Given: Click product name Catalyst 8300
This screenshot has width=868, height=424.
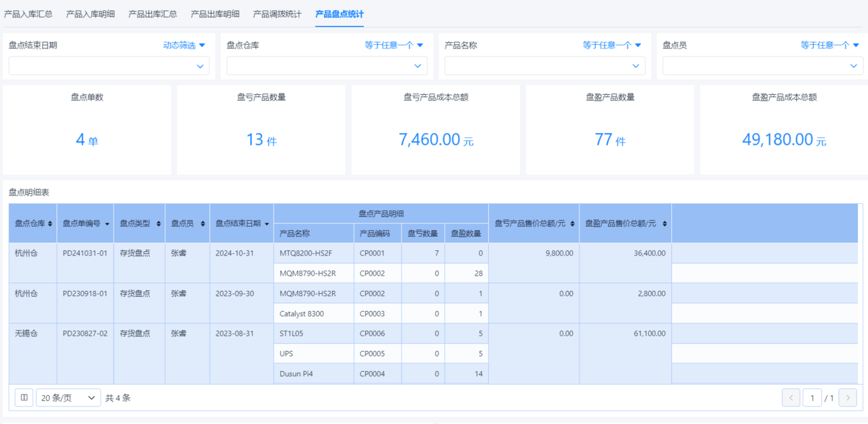Looking at the screenshot, I should pyautogui.click(x=302, y=313).
